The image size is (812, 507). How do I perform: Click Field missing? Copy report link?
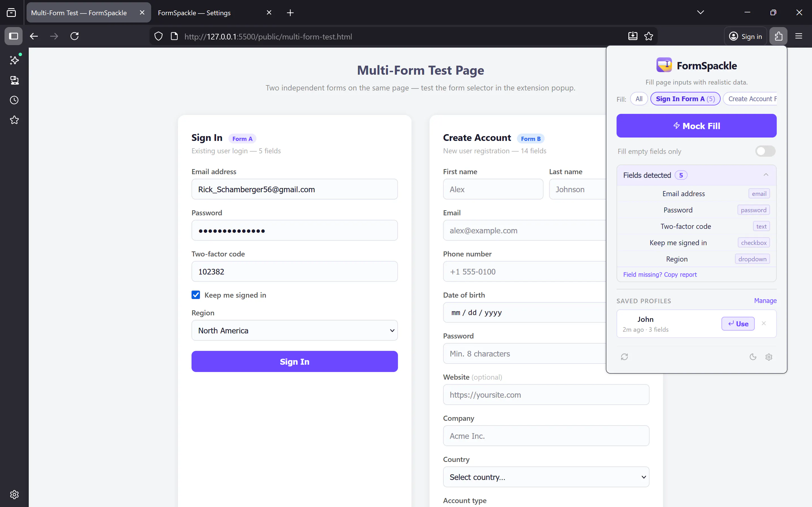(x=660, y=274)
